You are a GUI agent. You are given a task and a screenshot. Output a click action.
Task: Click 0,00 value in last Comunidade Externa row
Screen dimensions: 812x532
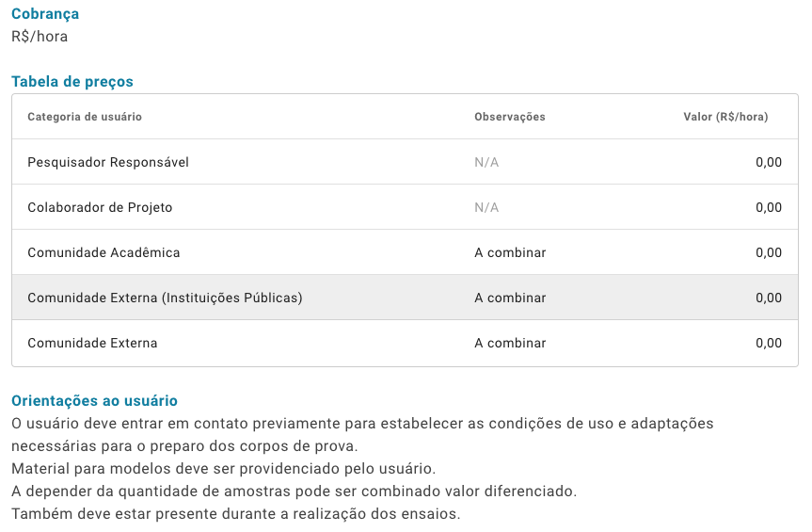tap(769, 343)
